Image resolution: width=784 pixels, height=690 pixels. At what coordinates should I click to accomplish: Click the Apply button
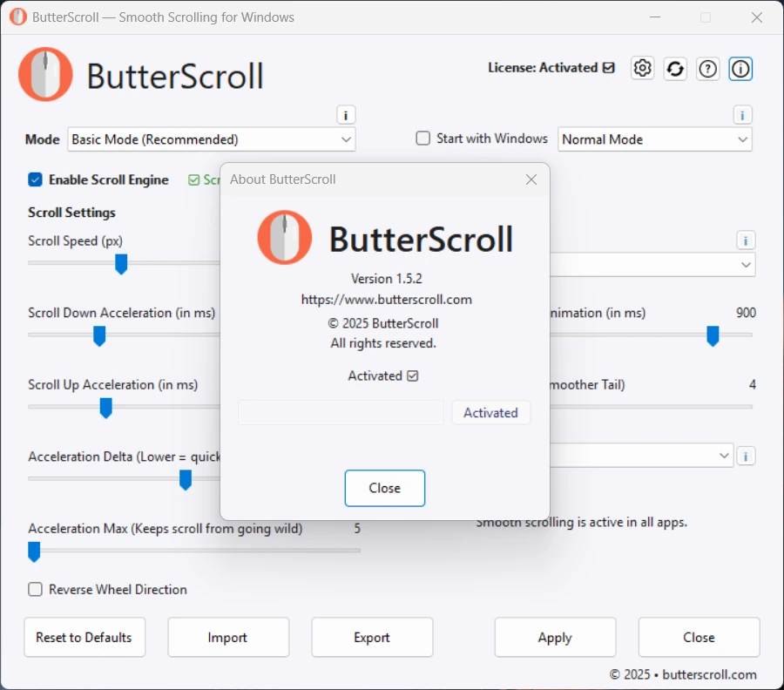point(555,637)
